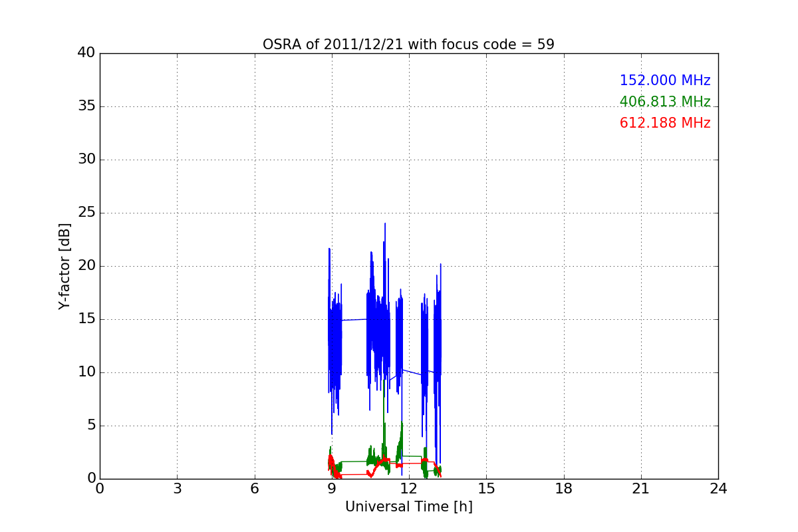The image size is (798, 532).
Task: Select the green 406.813 MHz legend label
Action: pos(665,102)
